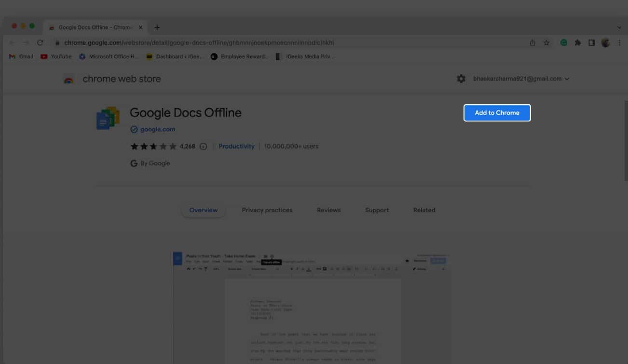Select the Google Docs Offline browser tab
The width and height of the screenshot is (628, 364).
[96, 27]
